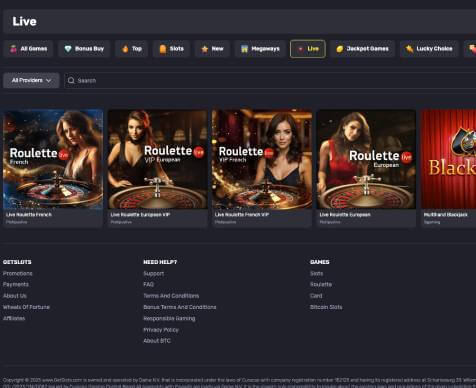Screen dimensions: 476x388
Task: Open the Jackpot Games tab
Action: pos(362,49)
